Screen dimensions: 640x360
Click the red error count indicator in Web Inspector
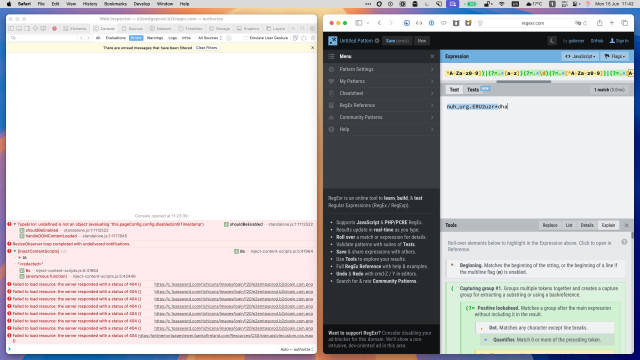coord(54,29)
